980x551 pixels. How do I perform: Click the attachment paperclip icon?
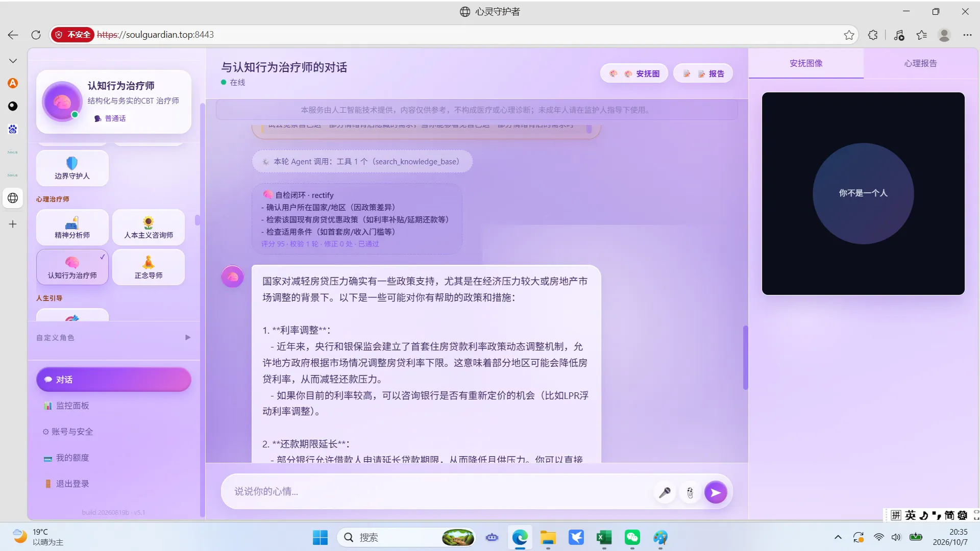tap(690, 492)
